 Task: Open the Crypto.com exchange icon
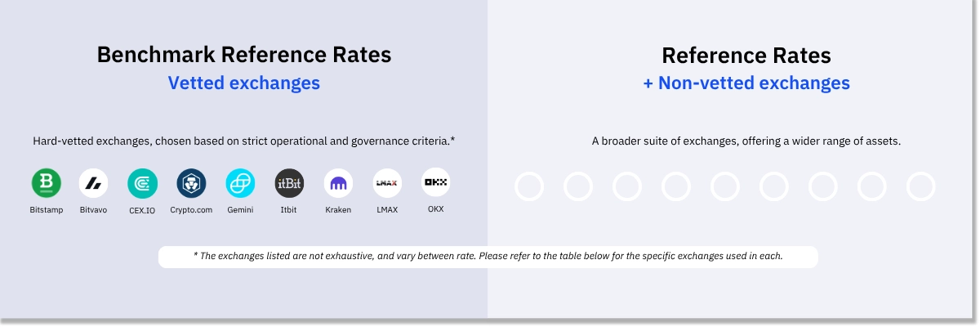click(192, 184)
